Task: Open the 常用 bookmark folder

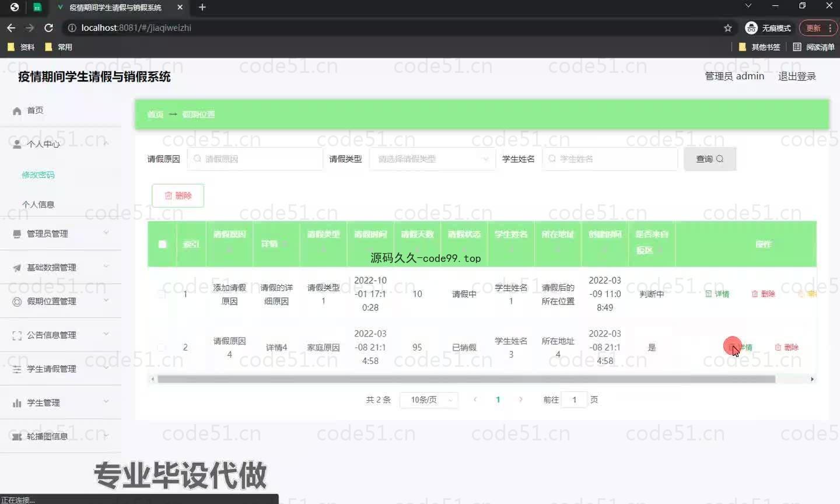Action: pyautogui.click(x=58, y=47)
